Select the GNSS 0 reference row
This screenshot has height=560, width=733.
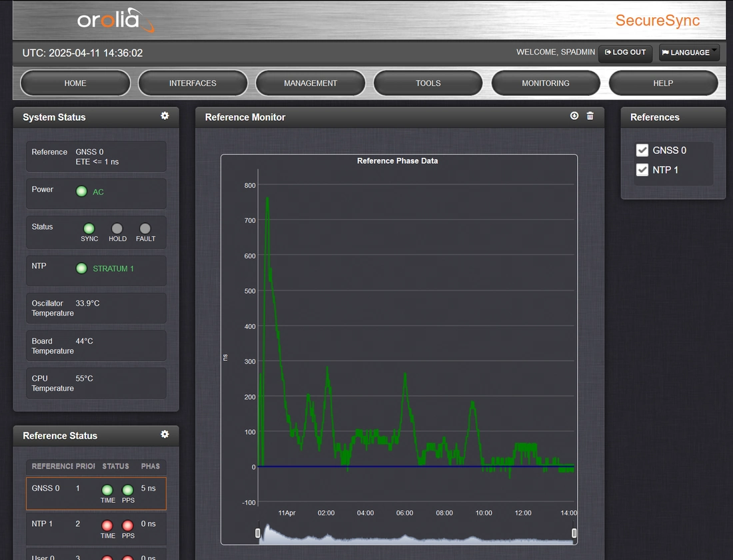coord(96,493)
